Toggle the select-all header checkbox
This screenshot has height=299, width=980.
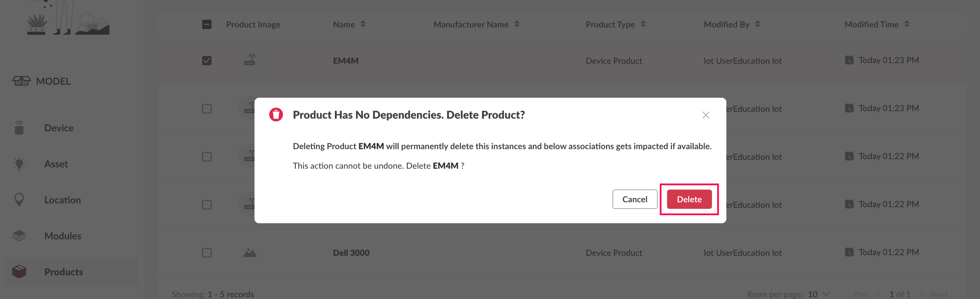click(x=206, y=24)
